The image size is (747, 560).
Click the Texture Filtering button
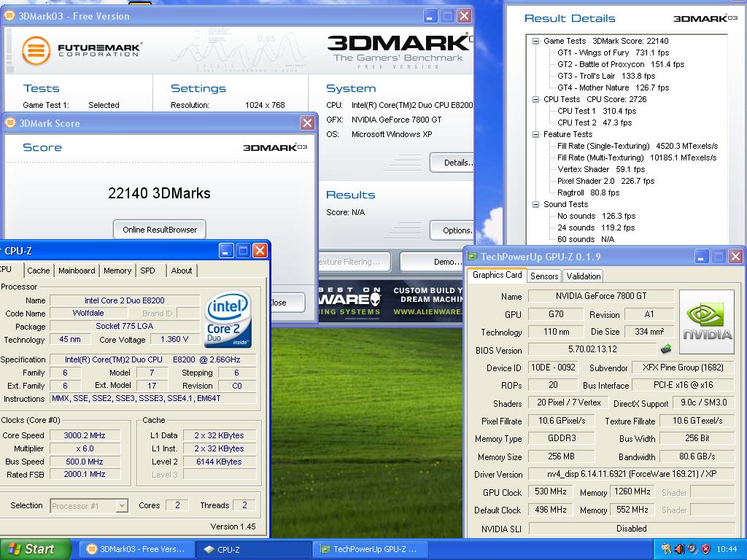click(355, 262)
